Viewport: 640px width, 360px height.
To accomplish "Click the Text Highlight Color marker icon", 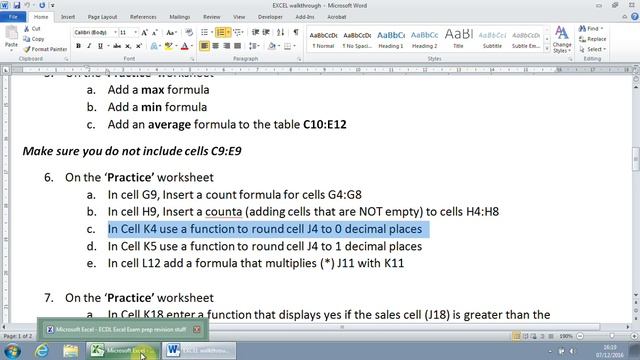I will [x=168, y=46].
